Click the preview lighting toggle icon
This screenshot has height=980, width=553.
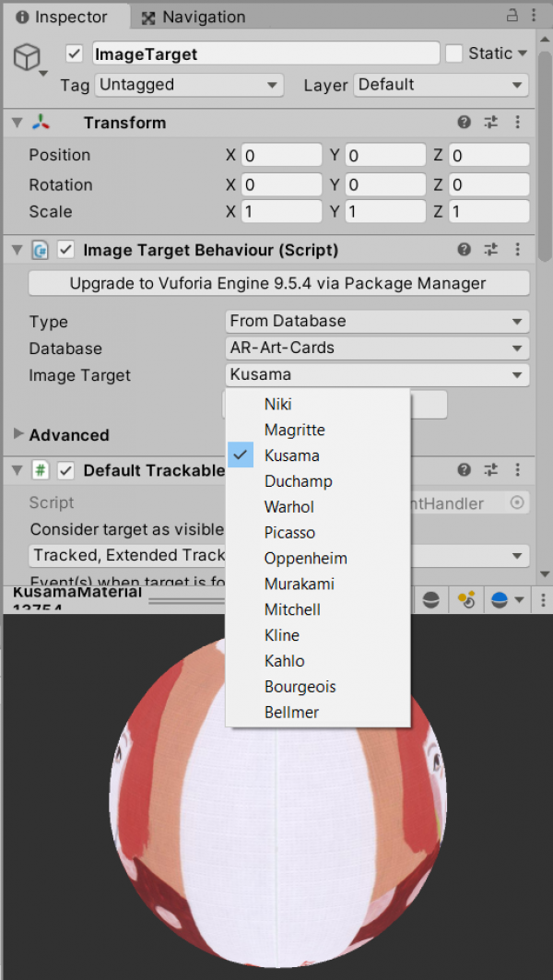[x=467, y=600]
